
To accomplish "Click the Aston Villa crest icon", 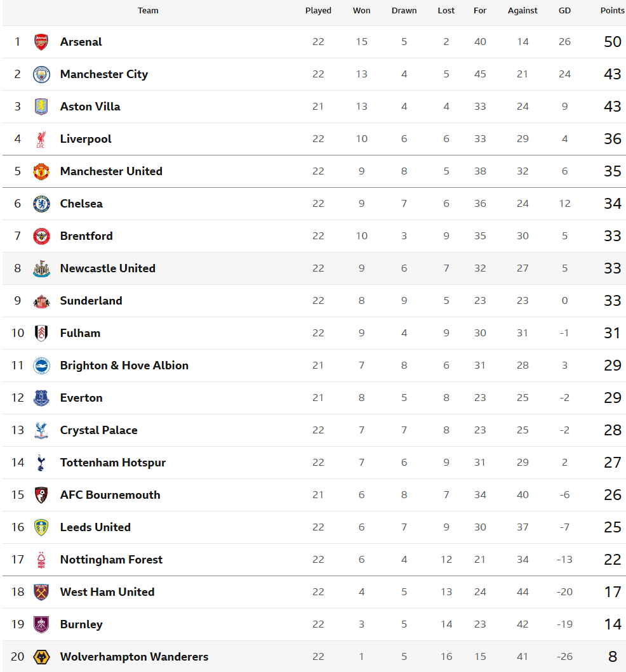I will point(41,107).
